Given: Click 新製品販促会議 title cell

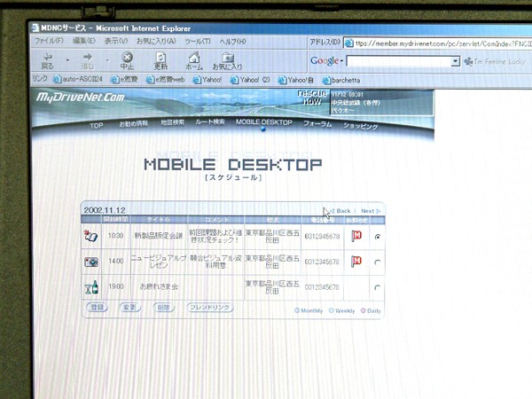Looking at the screenshot, I should coord(159,236).
